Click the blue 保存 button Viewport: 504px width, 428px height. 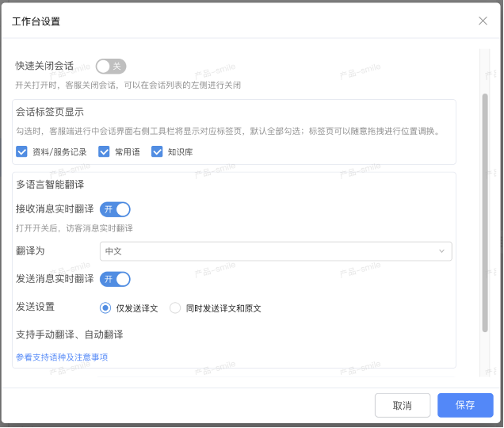click(465, 405)
